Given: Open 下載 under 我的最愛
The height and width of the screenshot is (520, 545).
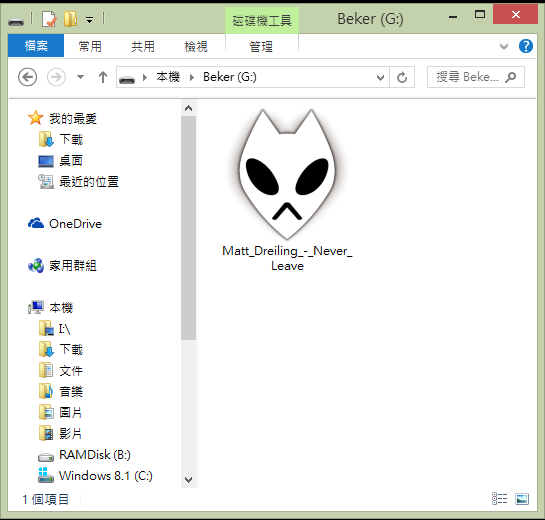Looking at the screenshot, I should click(71, 139).
